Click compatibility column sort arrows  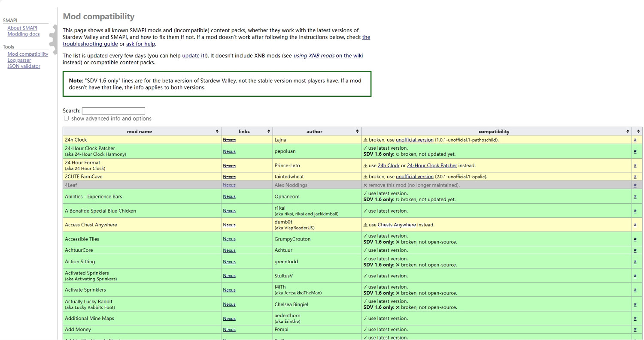tap(628, 132)
